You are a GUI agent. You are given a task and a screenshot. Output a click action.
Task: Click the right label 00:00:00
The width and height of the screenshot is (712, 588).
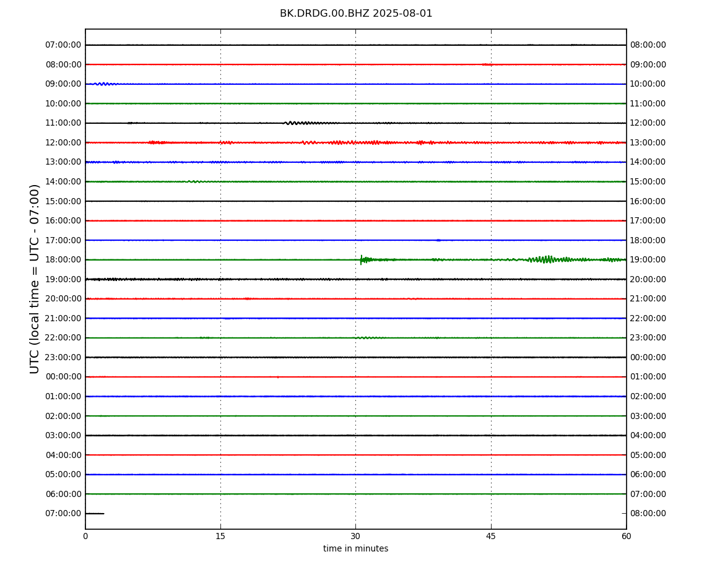pos(648,357)
